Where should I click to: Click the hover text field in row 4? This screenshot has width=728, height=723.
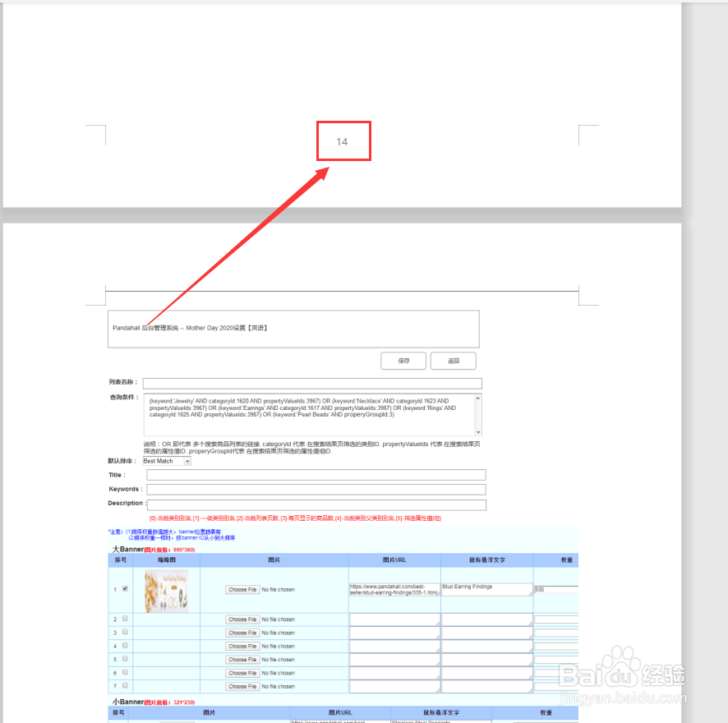coord(487,647)
